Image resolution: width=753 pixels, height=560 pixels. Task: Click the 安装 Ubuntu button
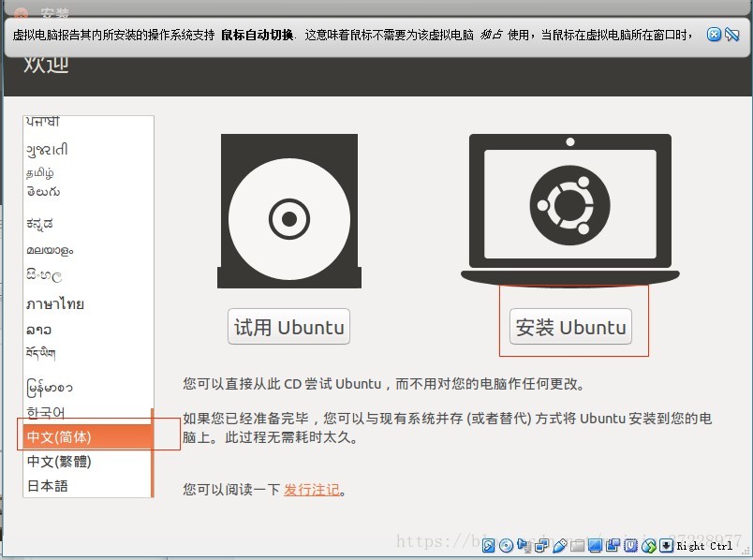point(570,327)
